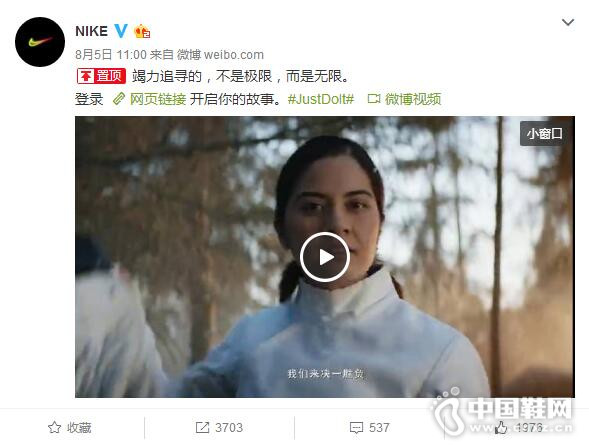Click the blue verified V badge

point(121,31)
